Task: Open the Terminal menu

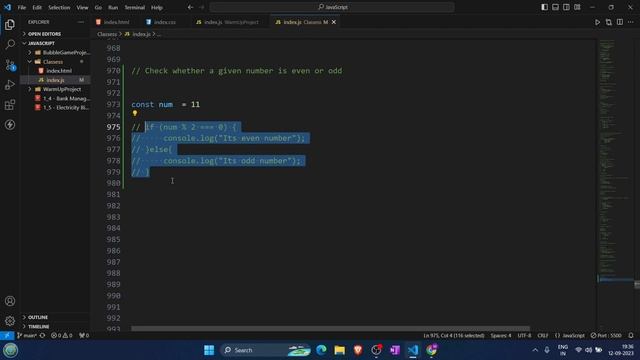Action: coord(135,7)
